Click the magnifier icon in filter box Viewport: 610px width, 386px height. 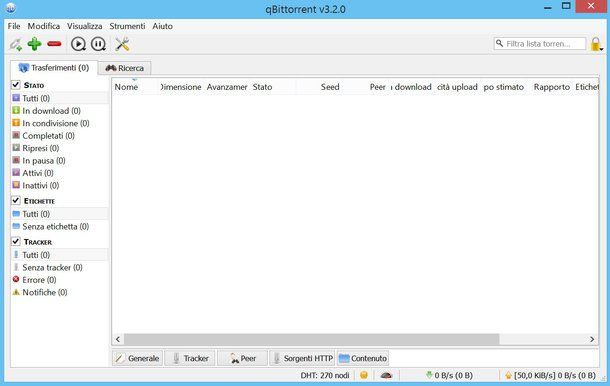point(500,43)
